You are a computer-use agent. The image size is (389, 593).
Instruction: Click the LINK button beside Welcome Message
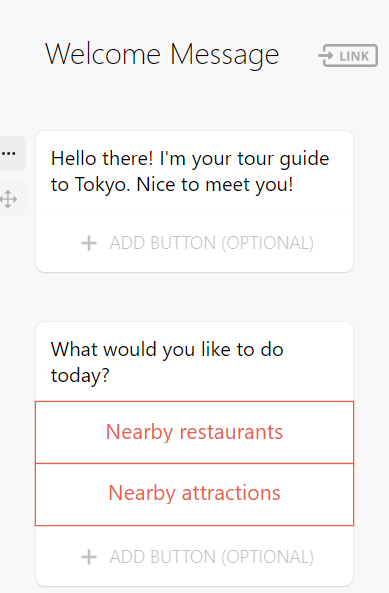(348, 56)
